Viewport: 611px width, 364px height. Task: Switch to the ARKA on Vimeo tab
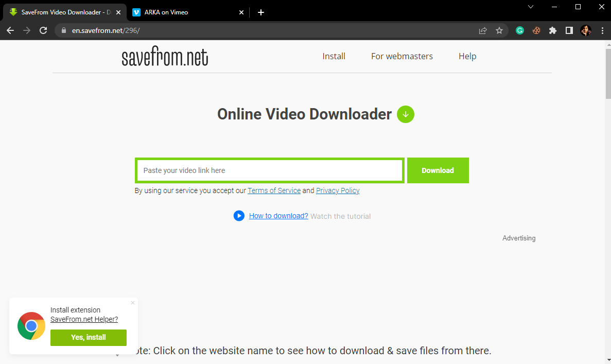click(x=187, y=12)
